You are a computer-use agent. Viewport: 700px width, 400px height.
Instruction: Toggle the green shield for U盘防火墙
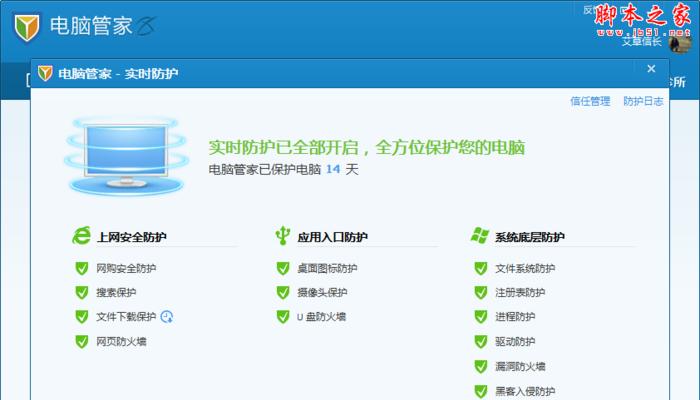(283, 317)
